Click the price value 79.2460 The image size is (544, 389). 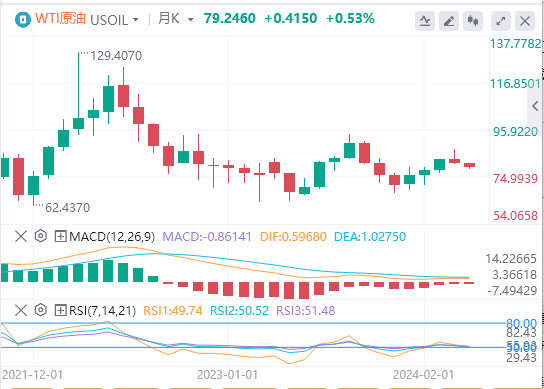pyautogui.click(x=230, y=18)
